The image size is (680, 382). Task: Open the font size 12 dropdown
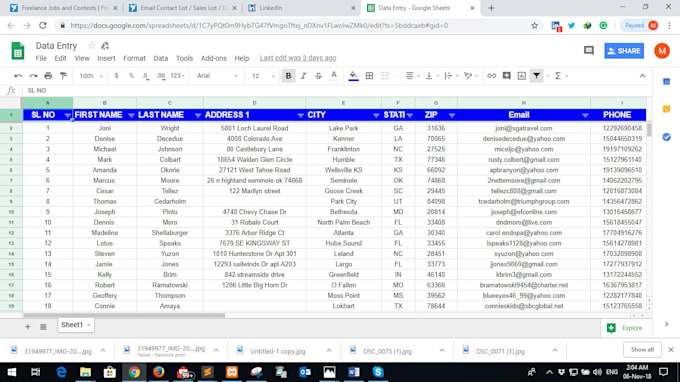(263, 76)
